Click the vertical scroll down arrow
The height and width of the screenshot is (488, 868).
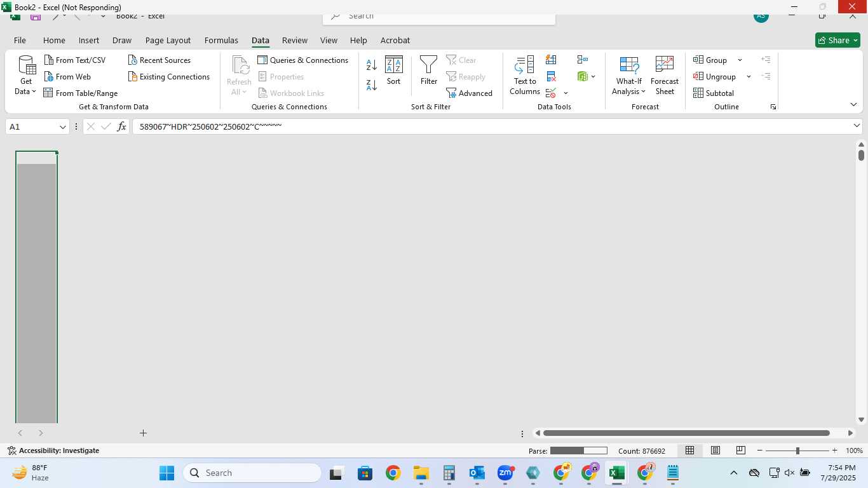pyautogui.click(x=861, y=419)
